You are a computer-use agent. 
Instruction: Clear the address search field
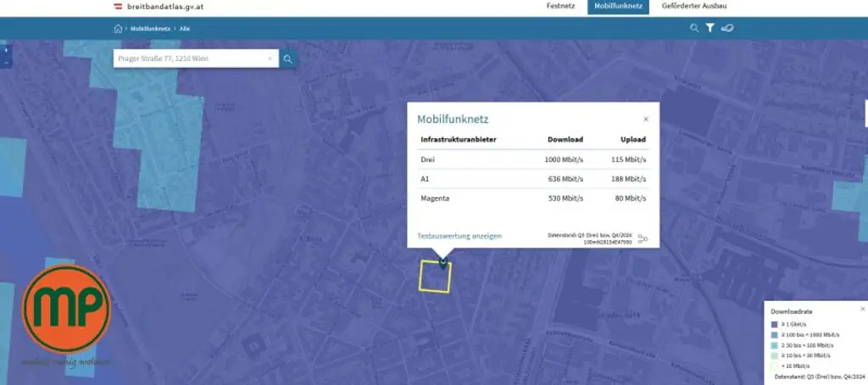coord(270,59)
